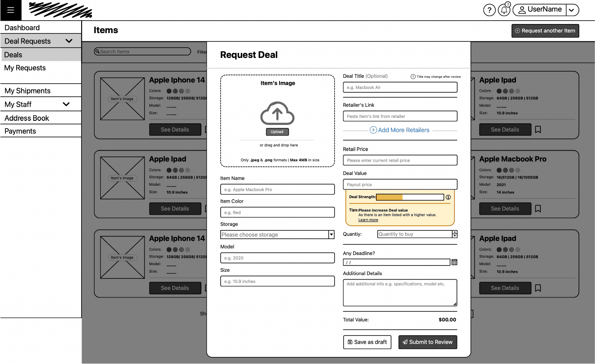Image resolution: width=595 pixels, height=364 pixels.
Task: Click the search icon in Search items
Action: pos(97,52)
